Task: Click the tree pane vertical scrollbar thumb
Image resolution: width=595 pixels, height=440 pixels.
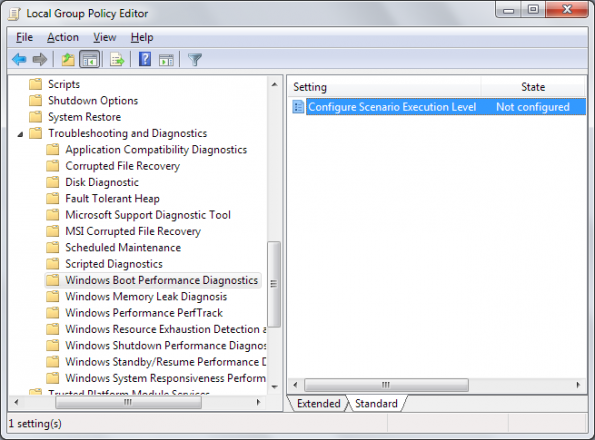Action: tap(274, 284)
